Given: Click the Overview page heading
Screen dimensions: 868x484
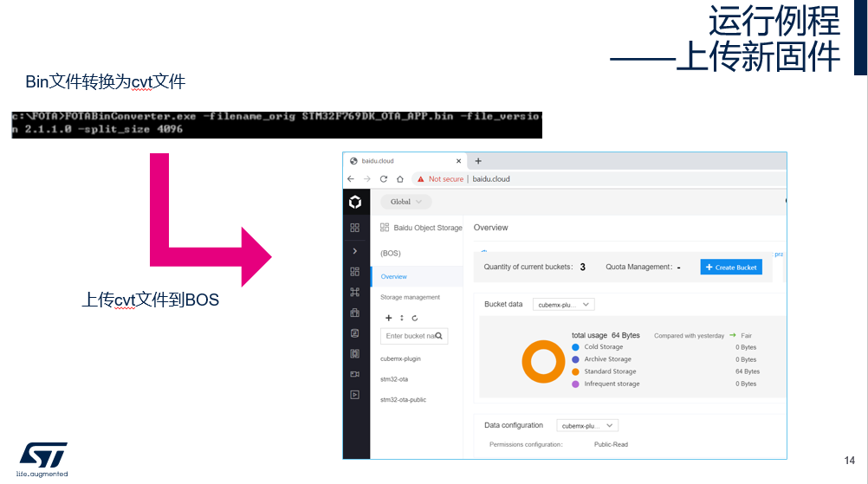Looking at the screenshot, I should point(490,228).
